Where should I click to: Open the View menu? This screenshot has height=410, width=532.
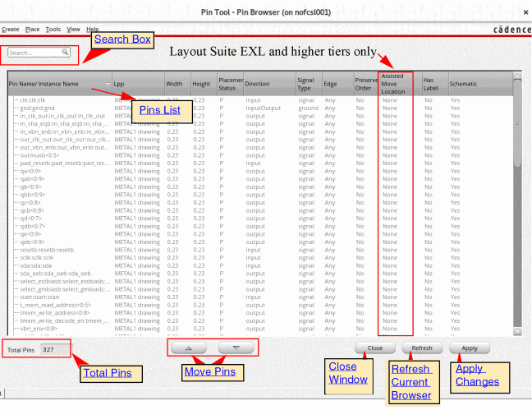pos(73,30)
